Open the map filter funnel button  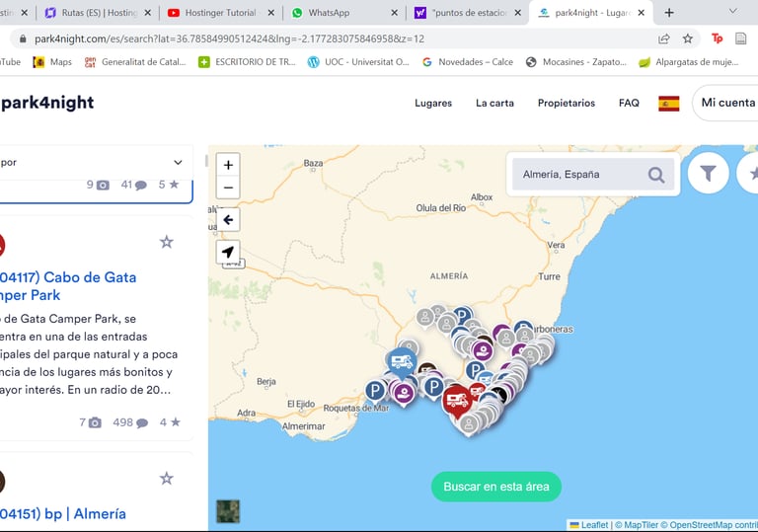[709, 173]
